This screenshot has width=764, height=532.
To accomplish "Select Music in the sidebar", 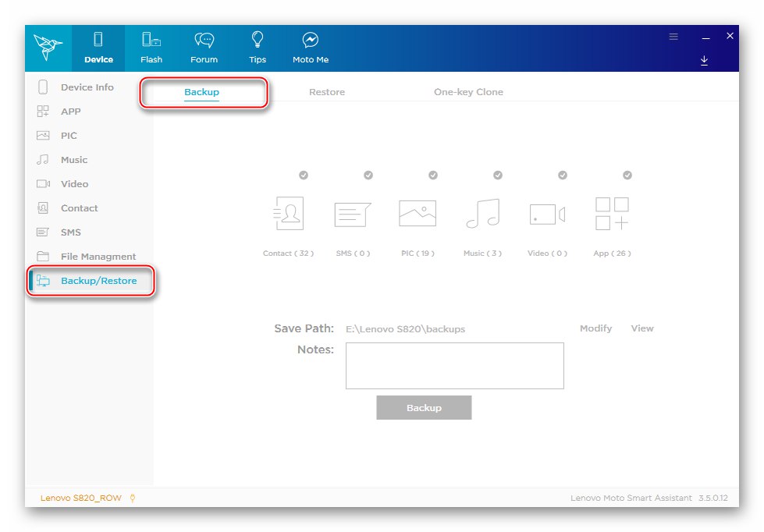I will (89, 160).
